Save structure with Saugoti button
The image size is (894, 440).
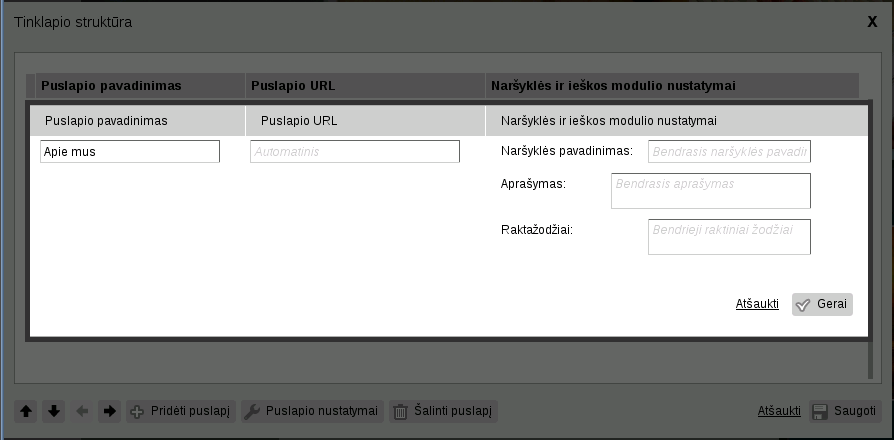click(844, 411)
